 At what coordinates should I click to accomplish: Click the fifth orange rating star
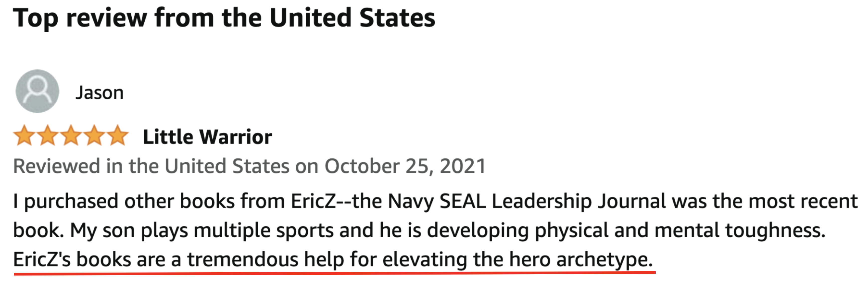click(x=118, y=136)
